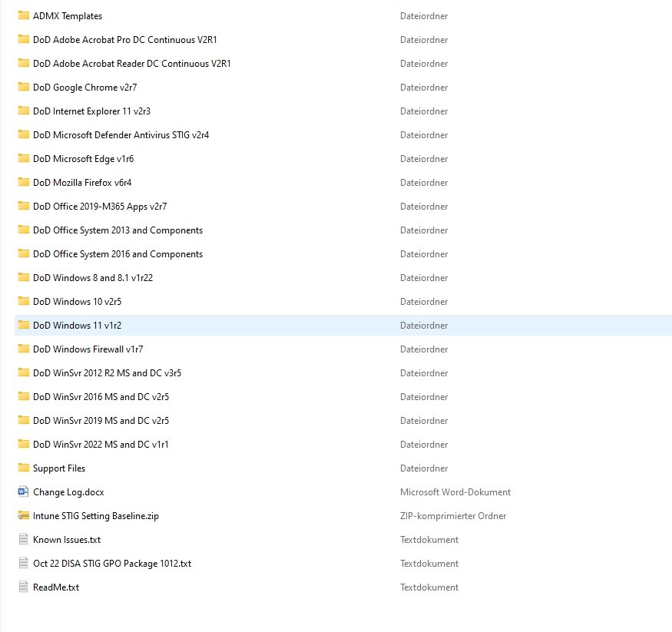
Task: Open the DoD Microsoft Edge v1r6 folder icon
Action: pos(22,158)
